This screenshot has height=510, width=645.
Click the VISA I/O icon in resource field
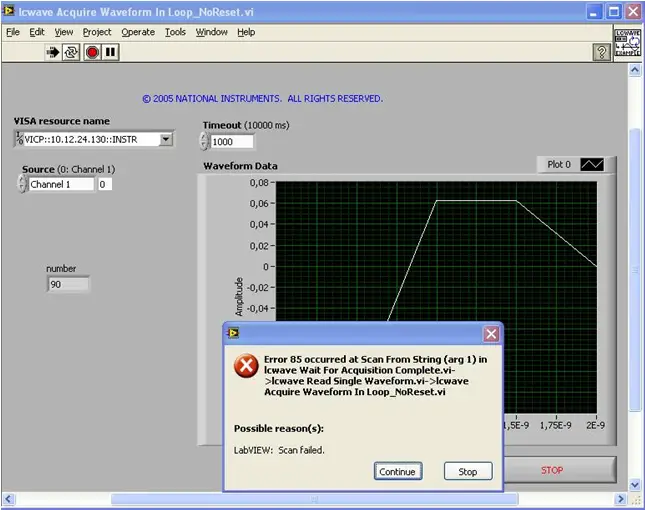pyautogui.click(x=19, y=139)
